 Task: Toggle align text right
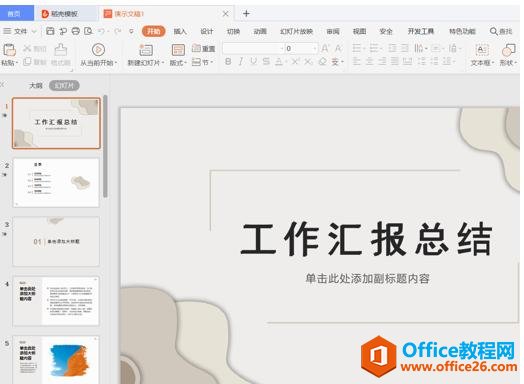pos(382,61)
